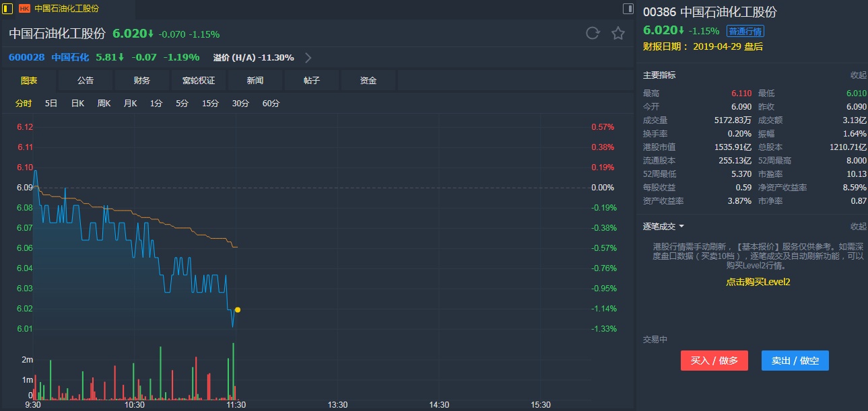
Task: Click the 52周最高 value 8.000
Action: (x=857, y=161)
